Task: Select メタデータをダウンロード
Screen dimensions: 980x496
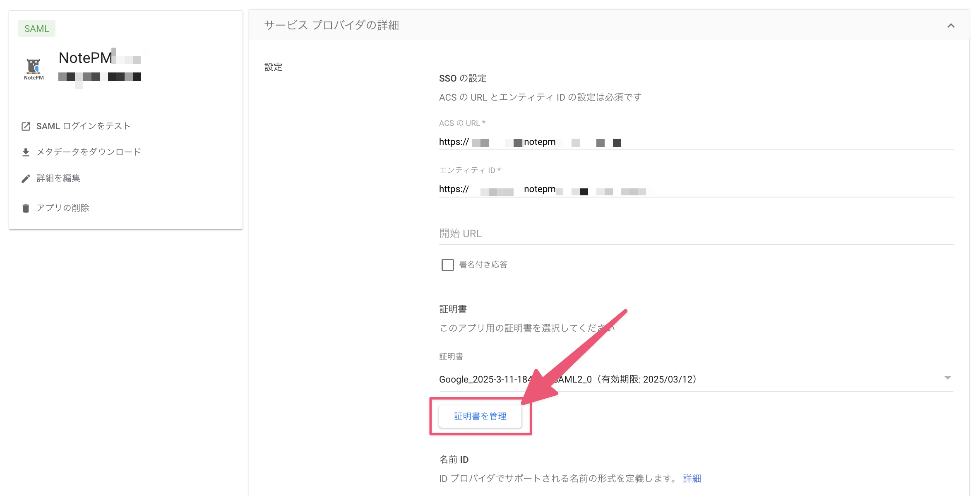Action: point(89,152)
